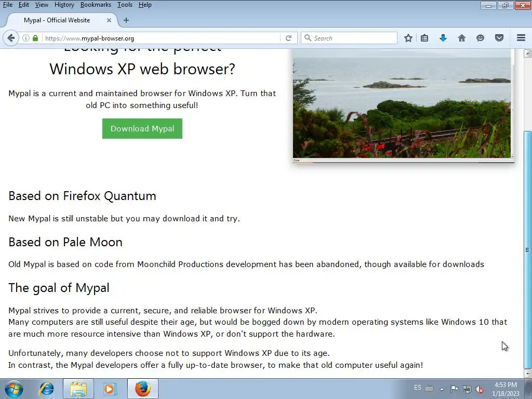Screen dimensions: 532x399
Task: Click the network tray icon
Action: [467, 389]
